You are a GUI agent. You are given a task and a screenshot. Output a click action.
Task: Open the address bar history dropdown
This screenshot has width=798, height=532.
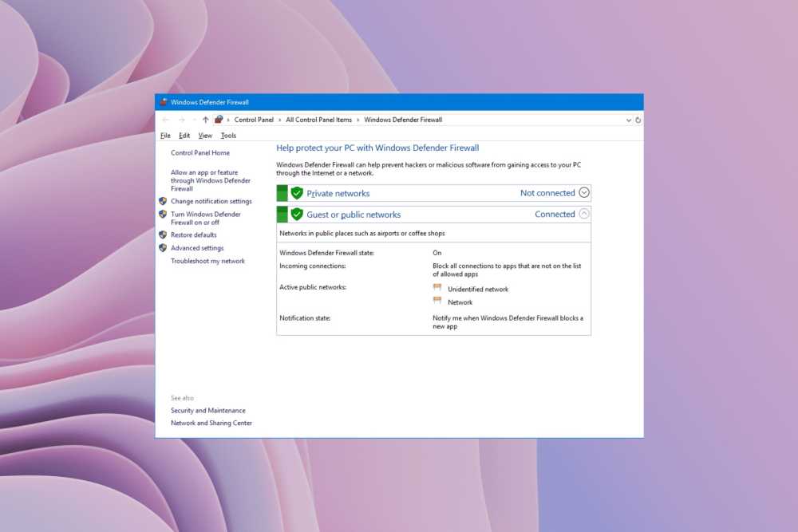(x=628, y=119)
